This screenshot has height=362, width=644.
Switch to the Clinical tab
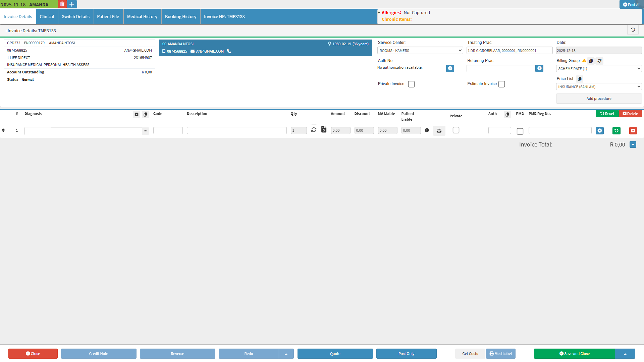point(47,17)
